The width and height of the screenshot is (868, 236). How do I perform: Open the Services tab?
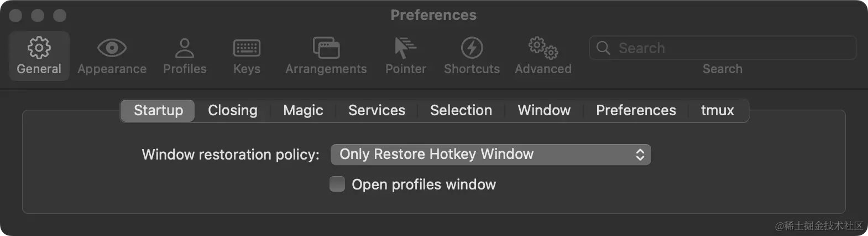click(377, 110)
